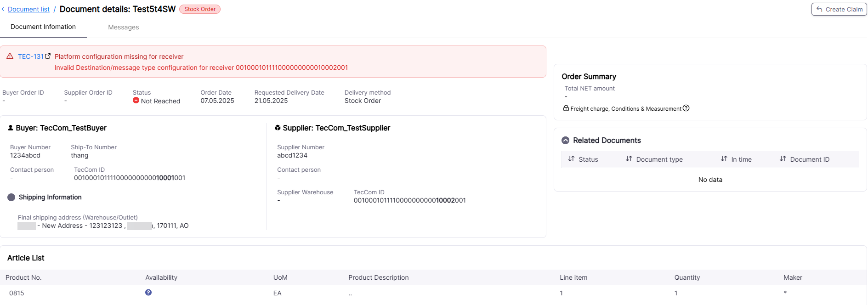Click the red warning triangle icon
The width and height of the screenshot is (868, 305).
10,56
